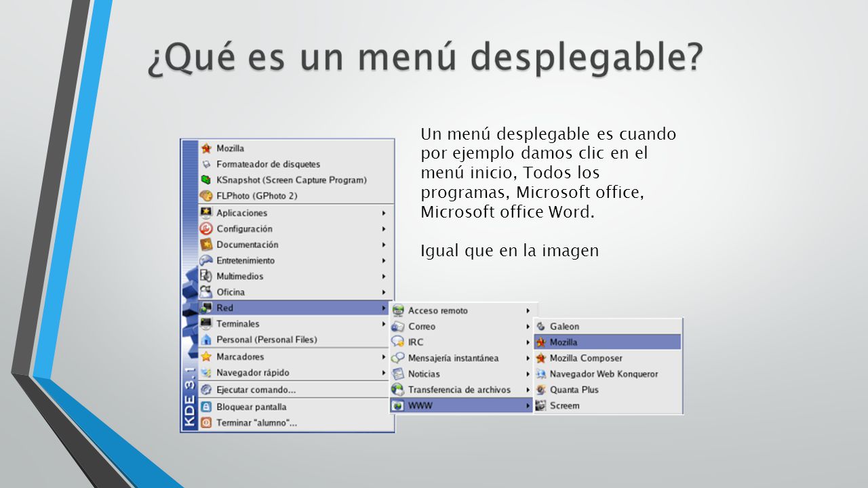Select the highlighted WWW menu entry
The height and width of the screenshot is (488, 868).
coord(461,406)
